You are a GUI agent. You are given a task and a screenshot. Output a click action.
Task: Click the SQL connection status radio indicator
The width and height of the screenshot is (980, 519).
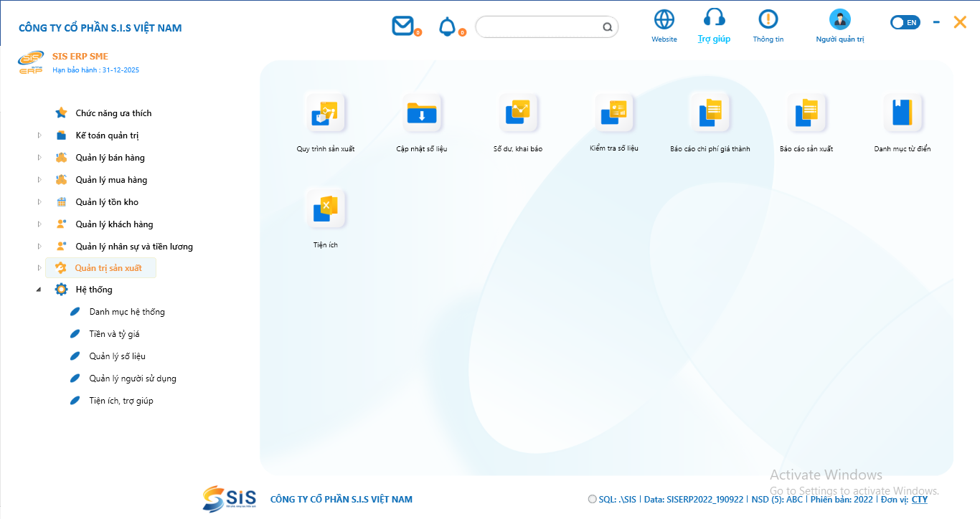coord(592,500)
